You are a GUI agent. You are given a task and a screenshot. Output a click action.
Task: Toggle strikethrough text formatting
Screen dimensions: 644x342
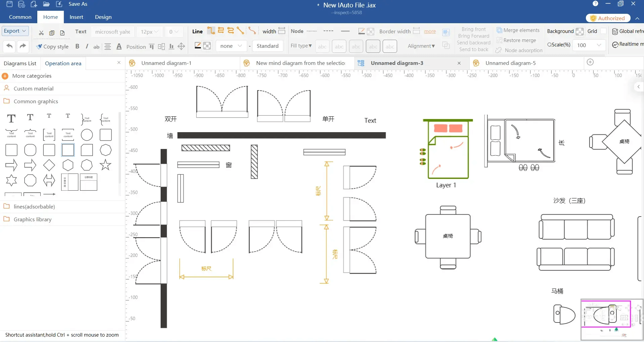96,47
